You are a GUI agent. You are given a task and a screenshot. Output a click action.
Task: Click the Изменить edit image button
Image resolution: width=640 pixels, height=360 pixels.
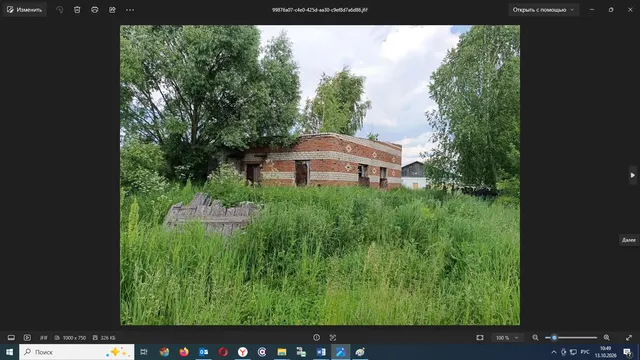[x=24, y=10]
